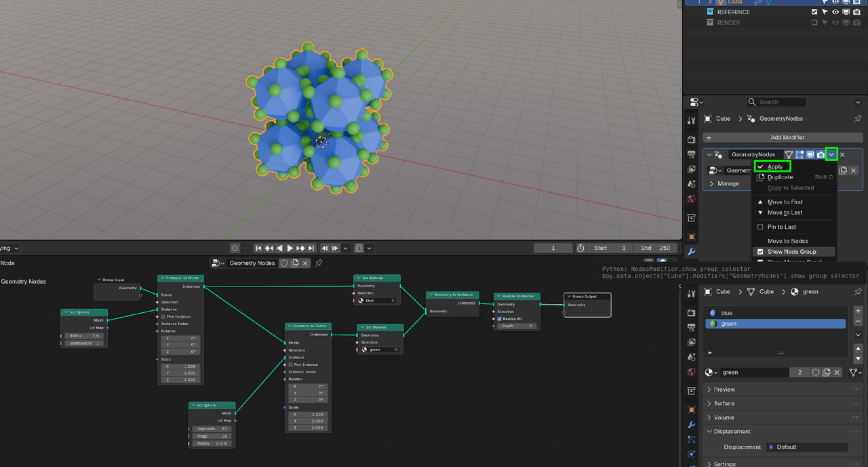868x467 pixels.
Task: Click the pin icon in node editor header
Action: [x=319, y=263]
